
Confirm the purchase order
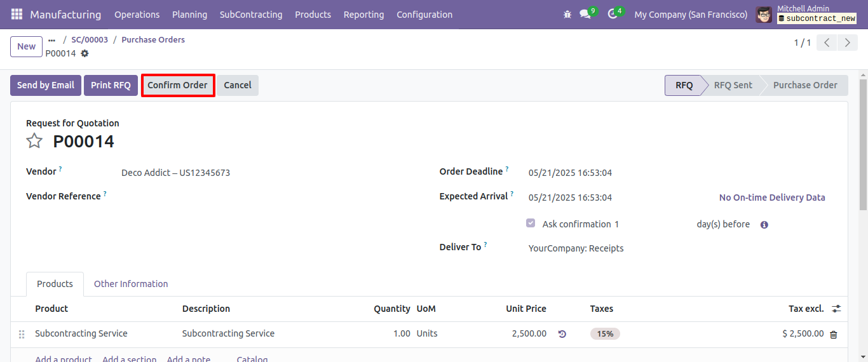coord(178,85)
